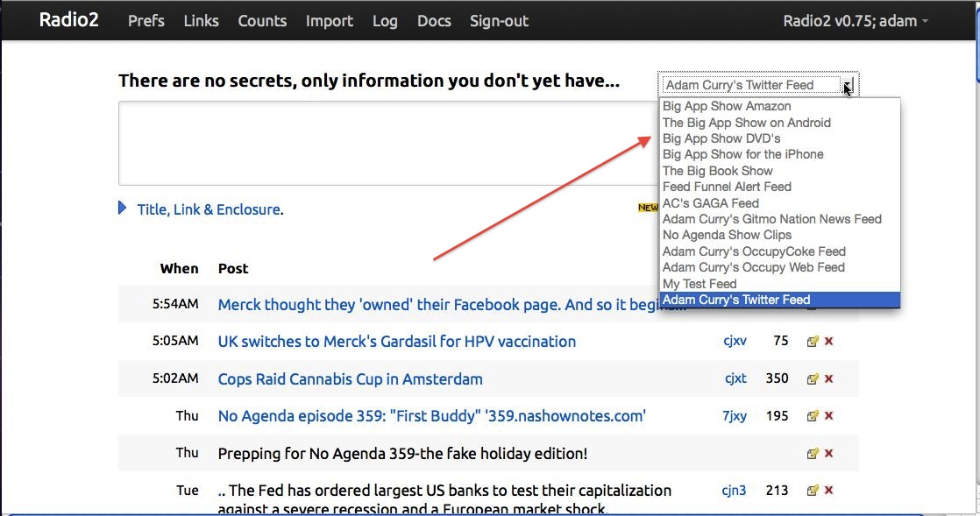The height and width of the screenshot is (516, 980).
Task: Click into the post text area
Action: tap(386, 143)
